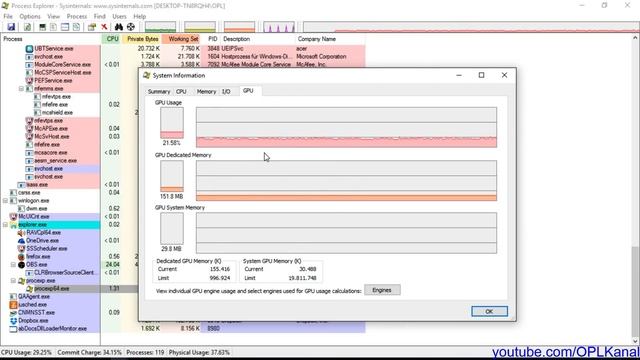Open the Options menu
The height and width of the screenshot is (360, 640).
point(30,16)
